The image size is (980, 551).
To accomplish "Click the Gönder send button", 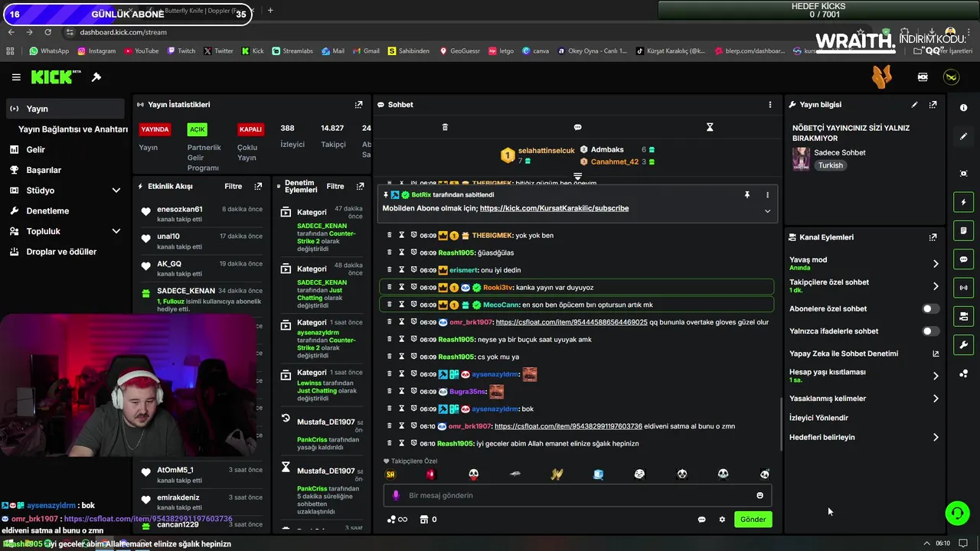I will coord(753,520).
